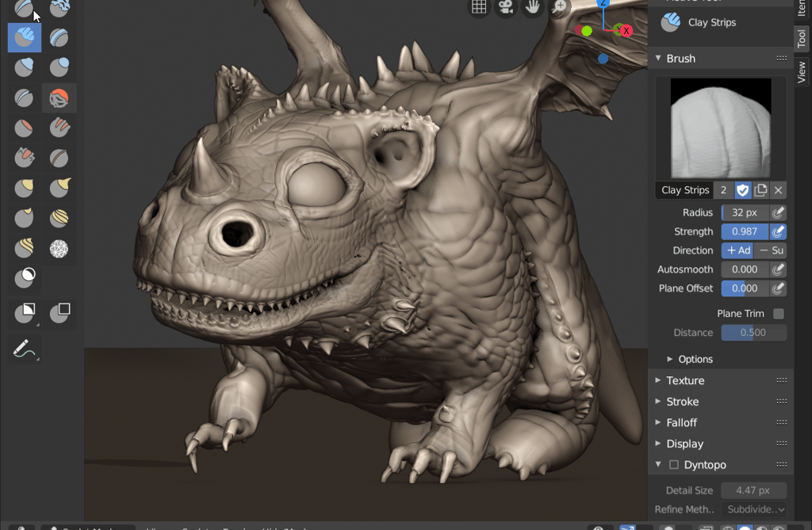Click the Strength slider field
The height and width of the screenshot is (530, 812).
pos(745,231)
